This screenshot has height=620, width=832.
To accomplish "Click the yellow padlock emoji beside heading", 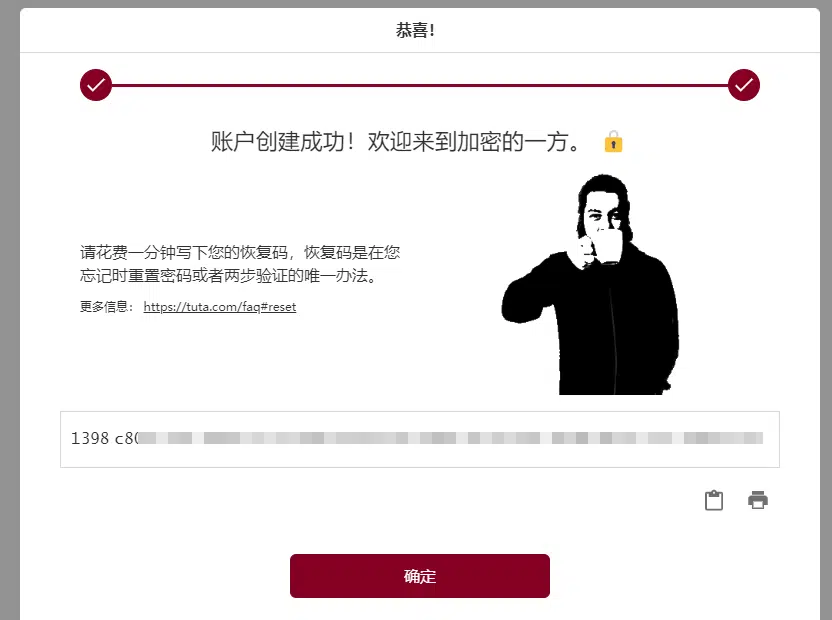I will click(613, 141).
